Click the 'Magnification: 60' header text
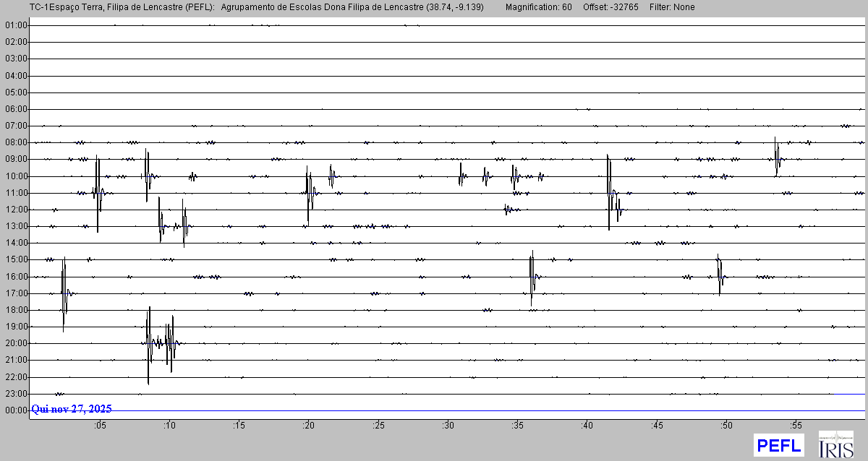 coord(538,7)
